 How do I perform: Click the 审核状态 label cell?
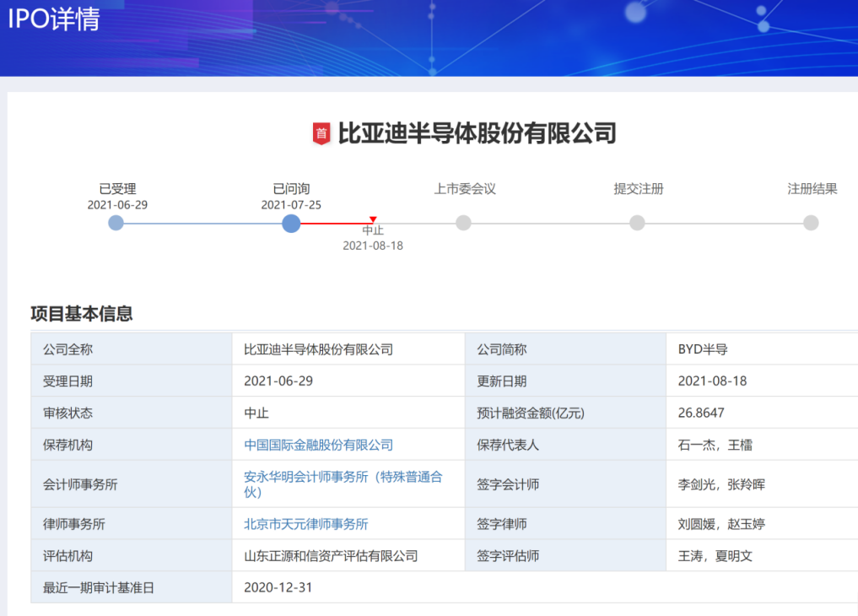[x=132, y=413]
